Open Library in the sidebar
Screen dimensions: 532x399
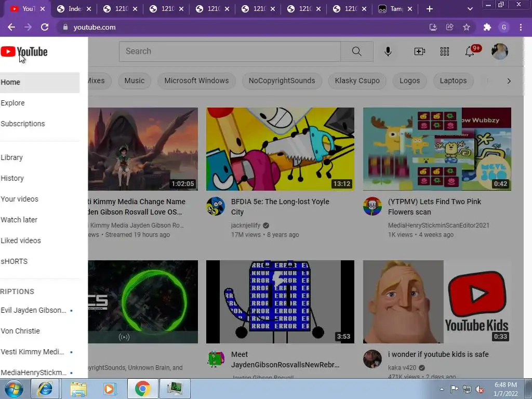click(39, 157)
